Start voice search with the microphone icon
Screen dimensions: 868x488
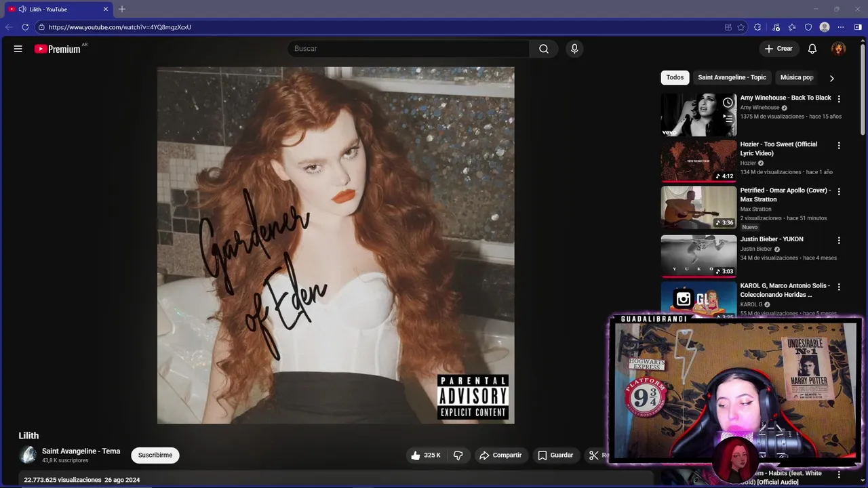coord(574,49)
